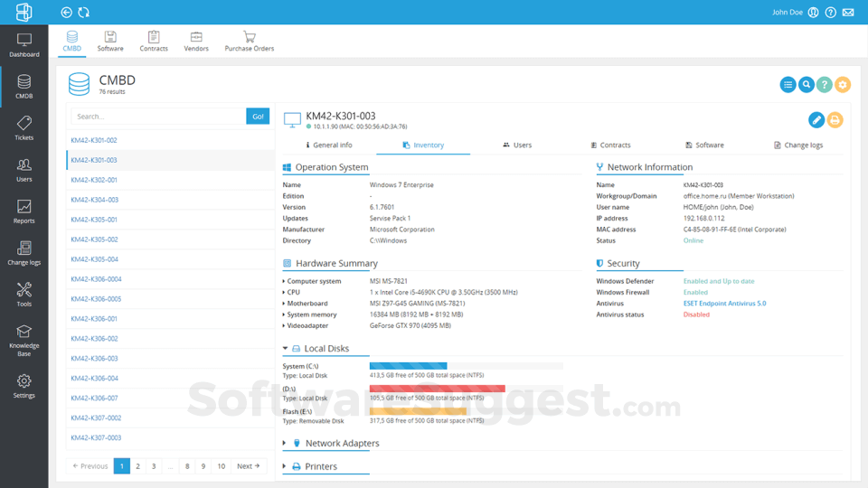Click the Search input field
The height and width of the screenshot is (488, 868).
(x=158, y=117)
